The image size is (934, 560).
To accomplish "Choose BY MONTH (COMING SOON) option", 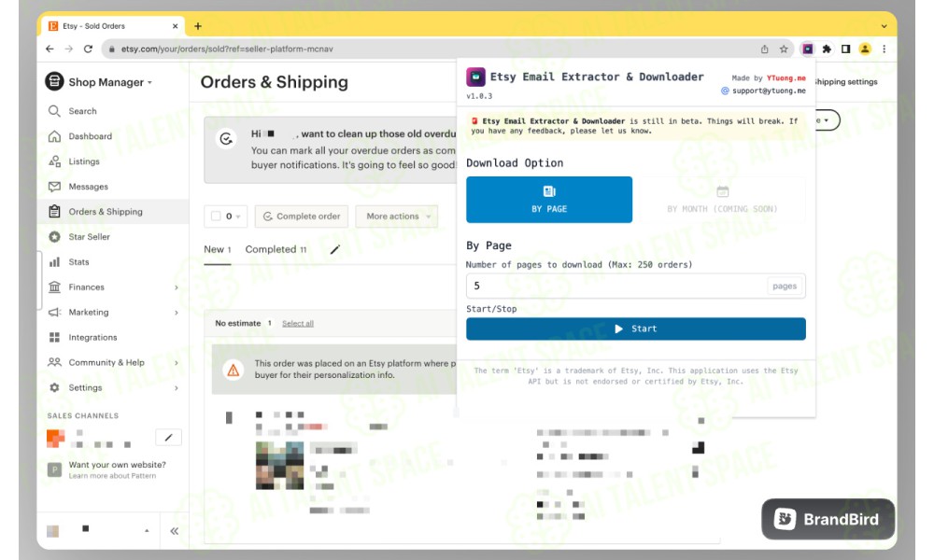I will [722, 200].
